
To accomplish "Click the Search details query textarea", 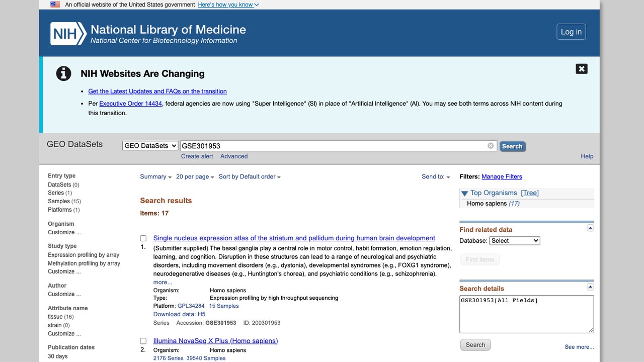I will click(527, 314).
